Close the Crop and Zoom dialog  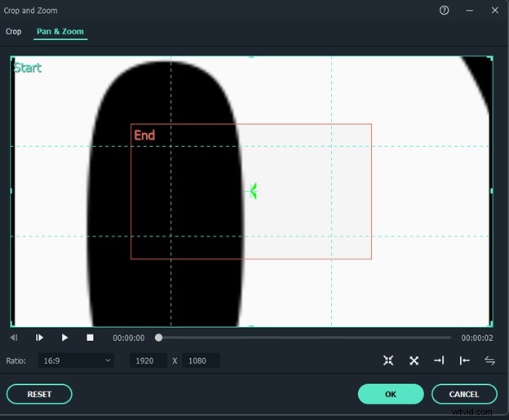[x=494, y=11]
